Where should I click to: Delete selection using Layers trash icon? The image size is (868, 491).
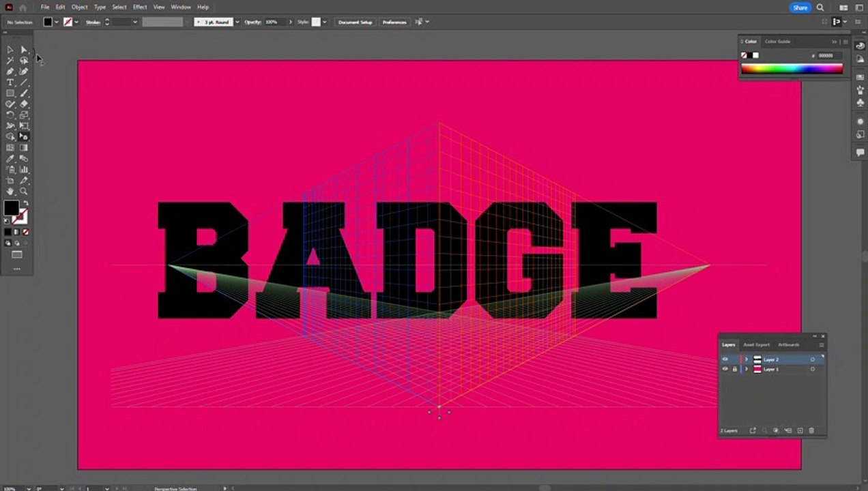point(811,430)
